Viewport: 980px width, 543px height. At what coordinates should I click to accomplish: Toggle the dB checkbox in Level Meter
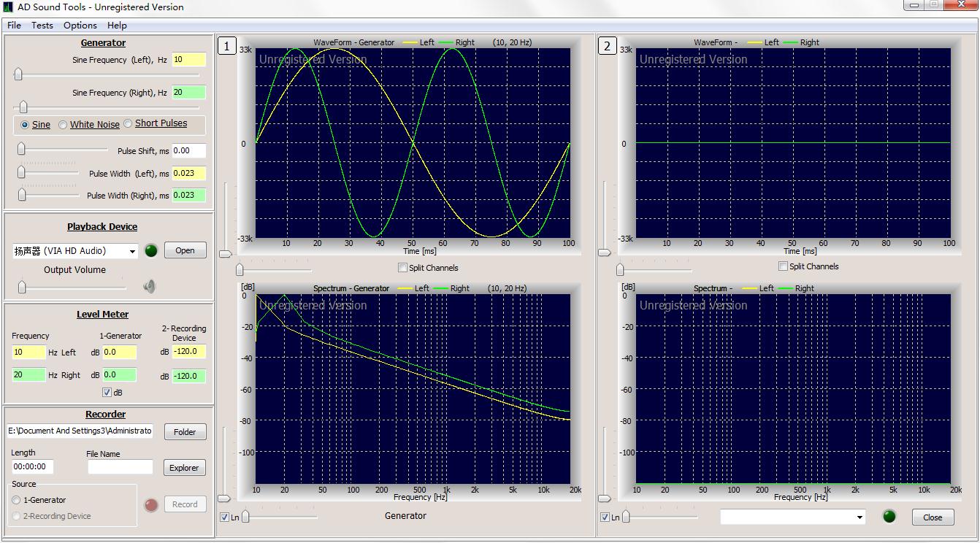click(x=107, y=393)
